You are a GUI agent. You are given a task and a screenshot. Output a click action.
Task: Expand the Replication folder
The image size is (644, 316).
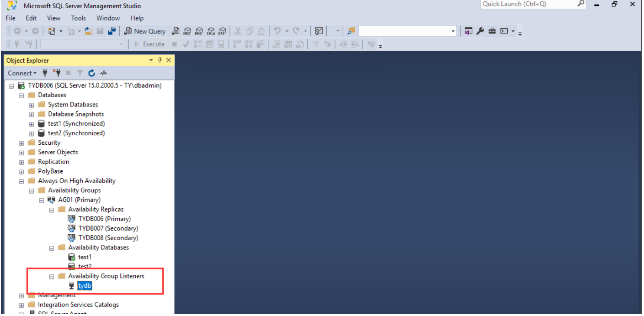click(x=21, y=162)
